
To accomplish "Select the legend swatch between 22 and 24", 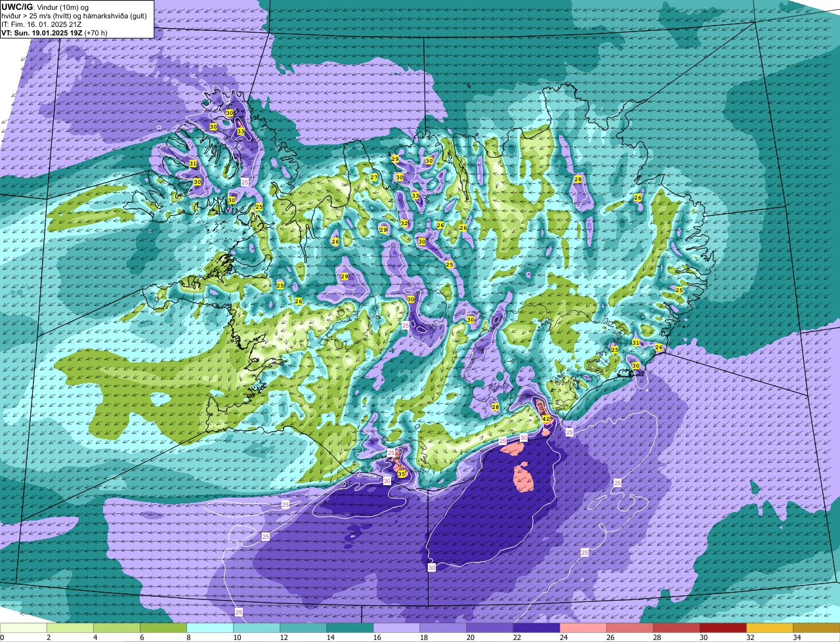I will (536, 628).
